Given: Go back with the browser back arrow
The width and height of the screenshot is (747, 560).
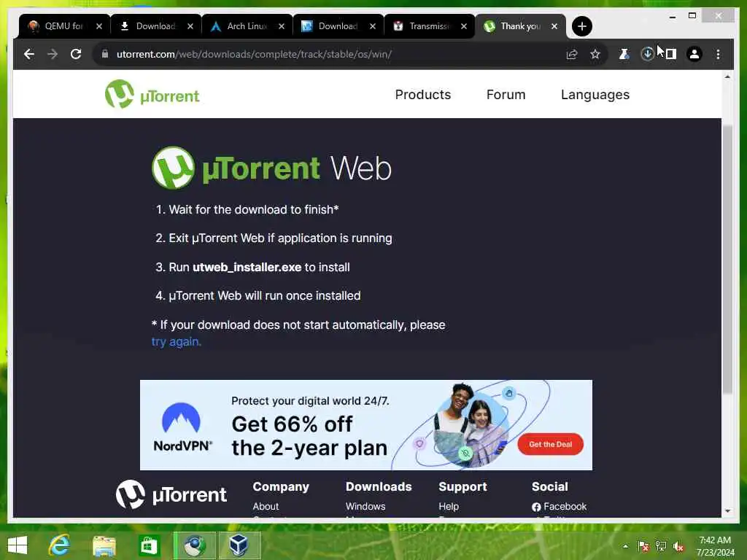Looking at the screenshot, I should pyautogui.click(x=29, y=54).
